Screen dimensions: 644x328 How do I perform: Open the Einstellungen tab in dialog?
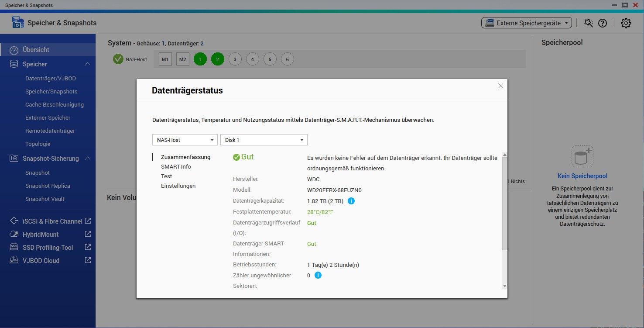[x=178, y=186]
